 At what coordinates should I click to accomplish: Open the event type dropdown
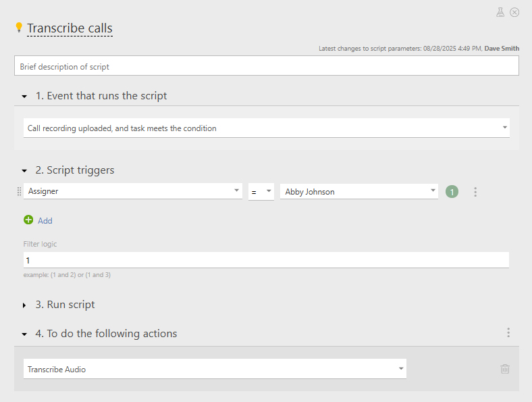point(267,128)
